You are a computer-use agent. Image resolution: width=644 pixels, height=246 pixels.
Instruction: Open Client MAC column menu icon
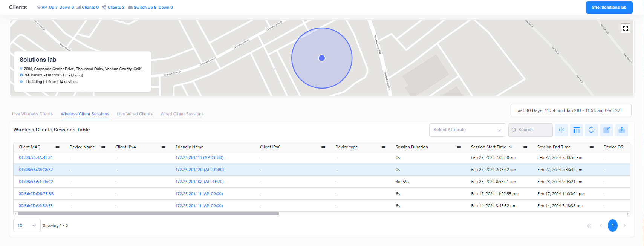click(57, 147)
